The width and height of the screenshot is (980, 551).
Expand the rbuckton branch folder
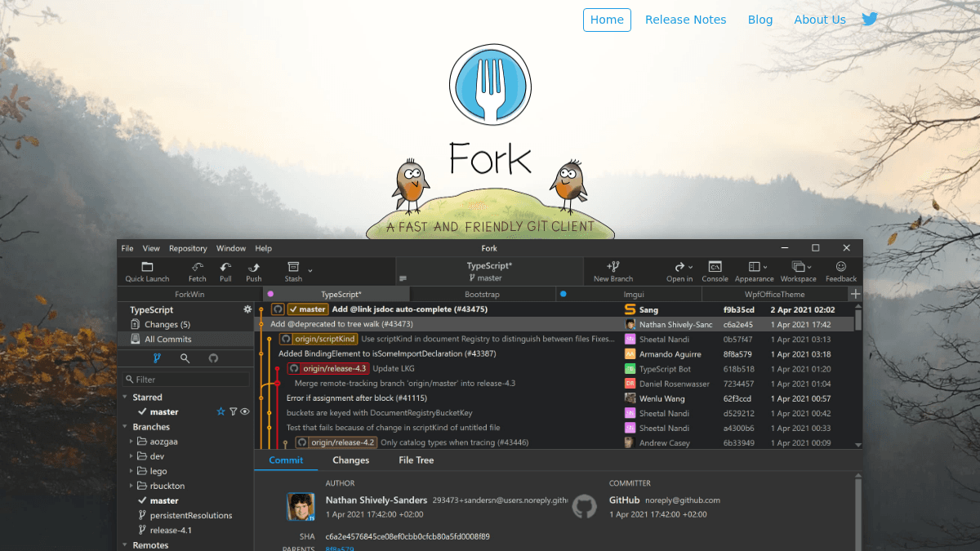pos(131,486)
